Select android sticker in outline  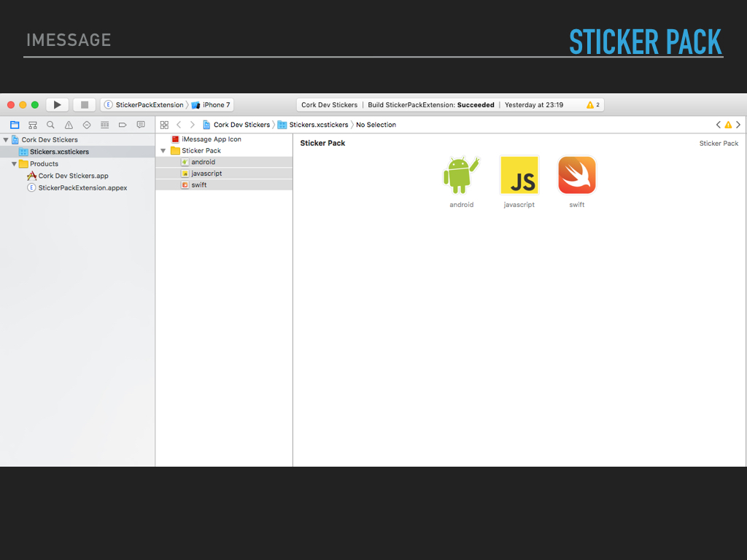tap(224, 162)
